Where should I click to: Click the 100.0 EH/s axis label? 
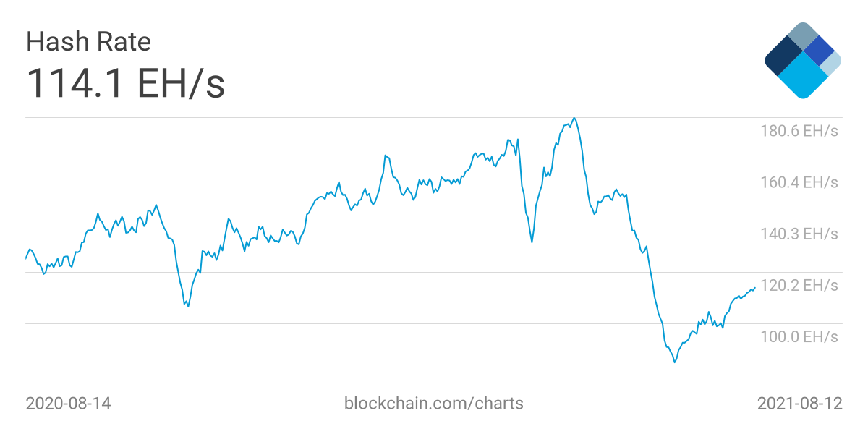799,336
